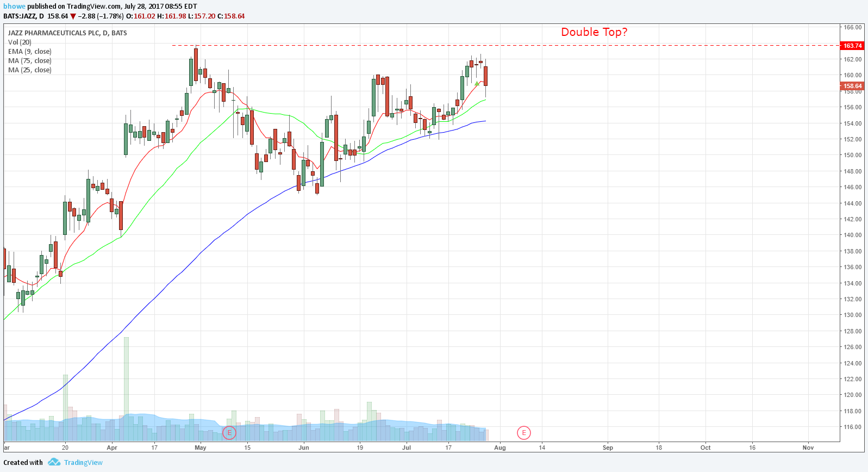
Task: Open the TradingView link at bottom
Action: 83,463
